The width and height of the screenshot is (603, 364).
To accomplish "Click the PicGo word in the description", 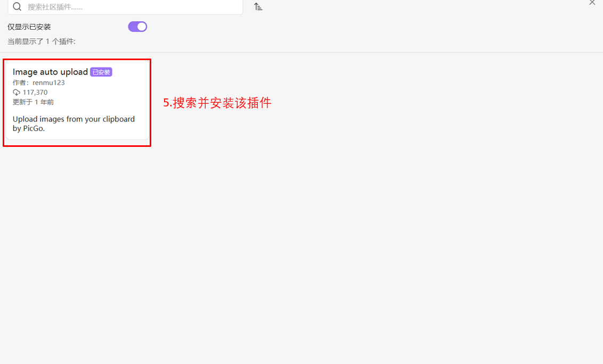I will (x=33, y=128).
